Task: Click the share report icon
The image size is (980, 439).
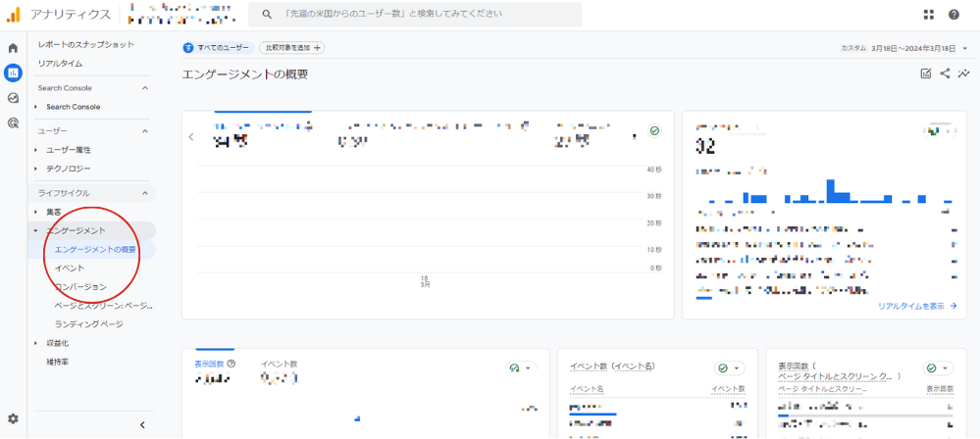Action: pyautogui.click(x=945, y=73)
